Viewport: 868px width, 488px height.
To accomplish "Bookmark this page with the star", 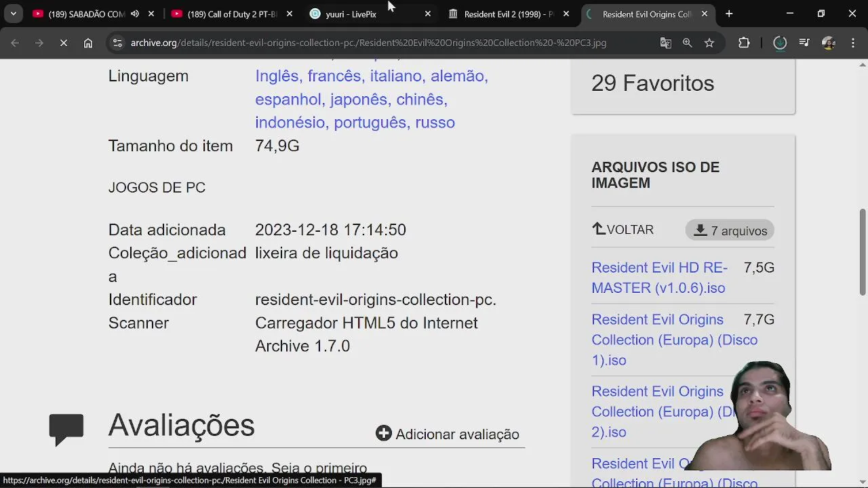I will click(709, 43).
